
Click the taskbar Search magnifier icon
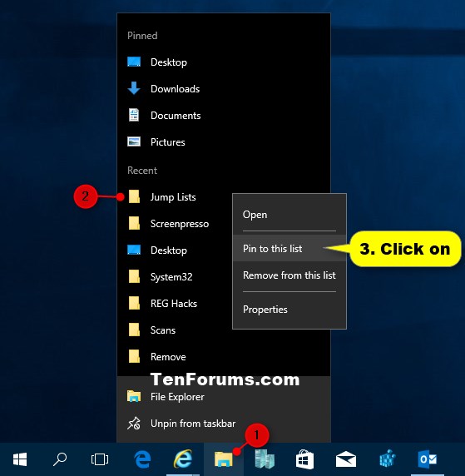pyautogui.click(x=60, y=459)
